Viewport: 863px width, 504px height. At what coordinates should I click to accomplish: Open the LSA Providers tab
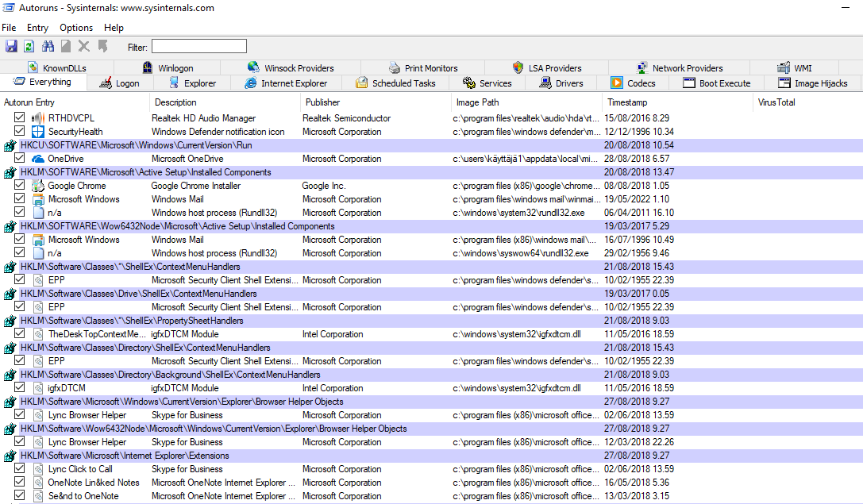546,67
